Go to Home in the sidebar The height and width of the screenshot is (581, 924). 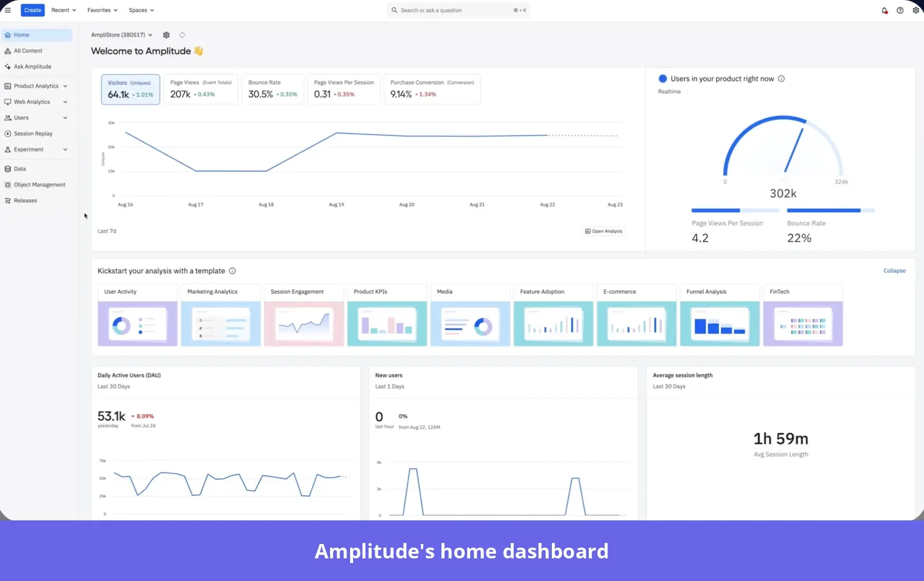pos(37,35)
